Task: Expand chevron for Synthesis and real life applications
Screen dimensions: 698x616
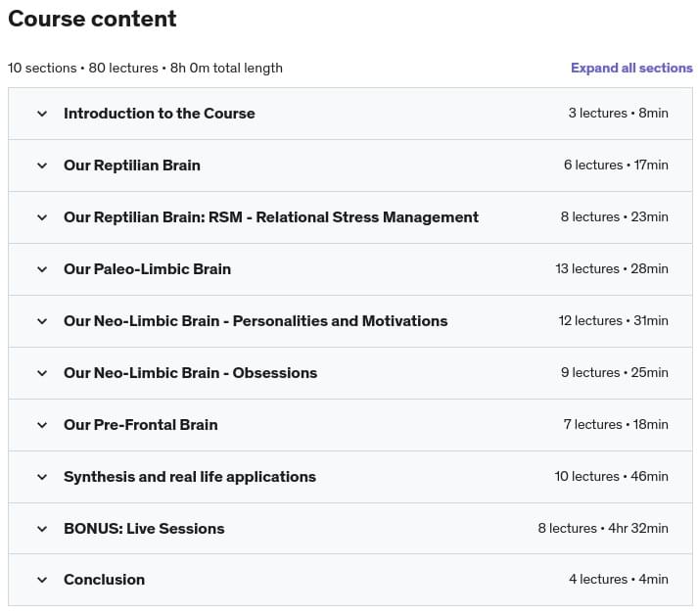Action: tap(42, 477)
